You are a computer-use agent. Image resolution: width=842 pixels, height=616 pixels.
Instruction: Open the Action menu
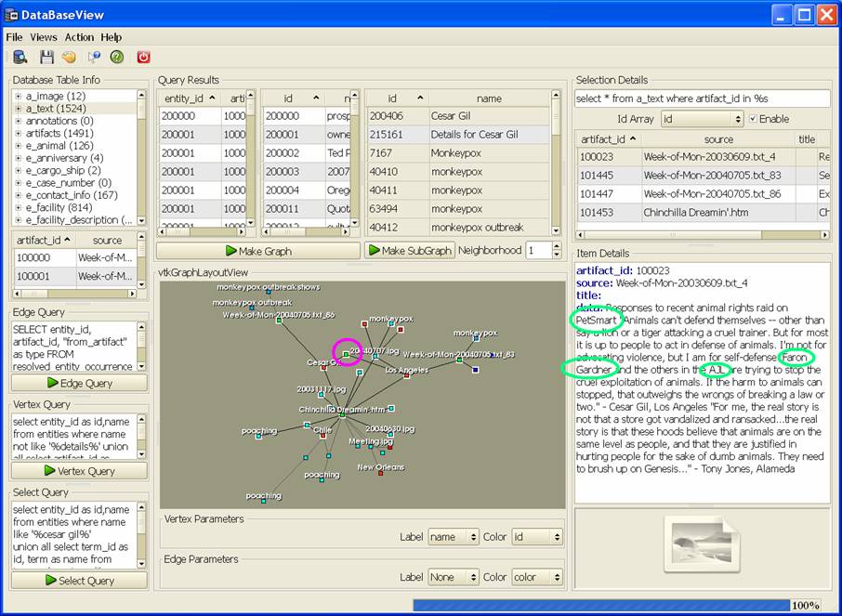click(79, 37)
